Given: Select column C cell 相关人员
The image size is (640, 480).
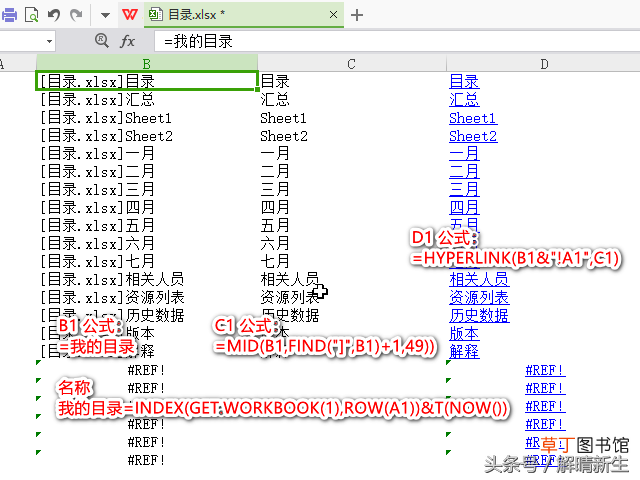Looking at the screenshot, I should (352, 279).
